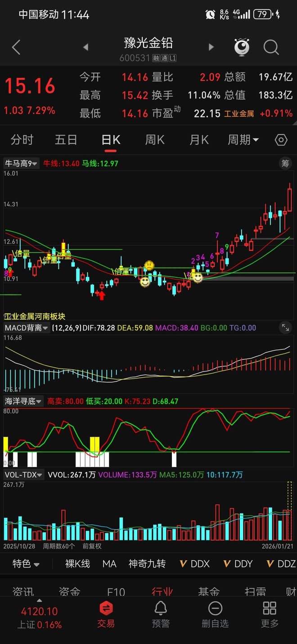Select the 裸K线 indicator
The height and width of the screenshot is (644, 297).
point(78,564)
